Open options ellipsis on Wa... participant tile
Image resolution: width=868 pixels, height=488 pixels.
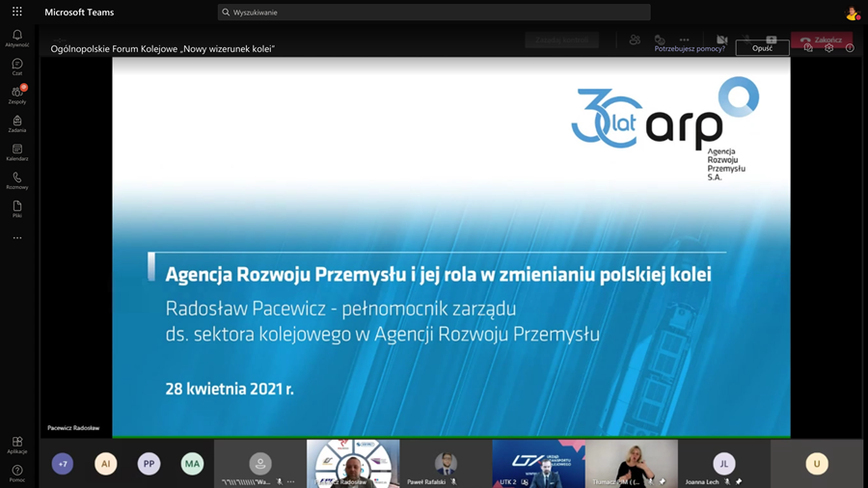pyautogui.click(x=291, y=482)
